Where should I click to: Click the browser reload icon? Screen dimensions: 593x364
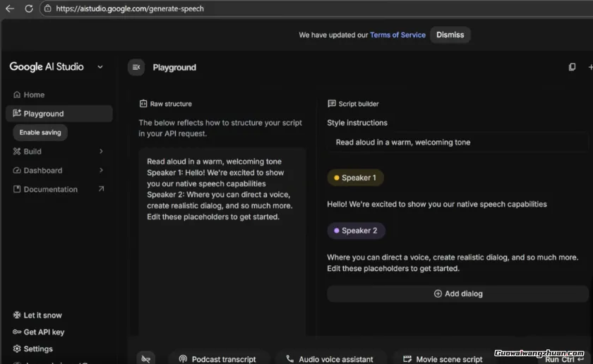(x=28, y=8)
